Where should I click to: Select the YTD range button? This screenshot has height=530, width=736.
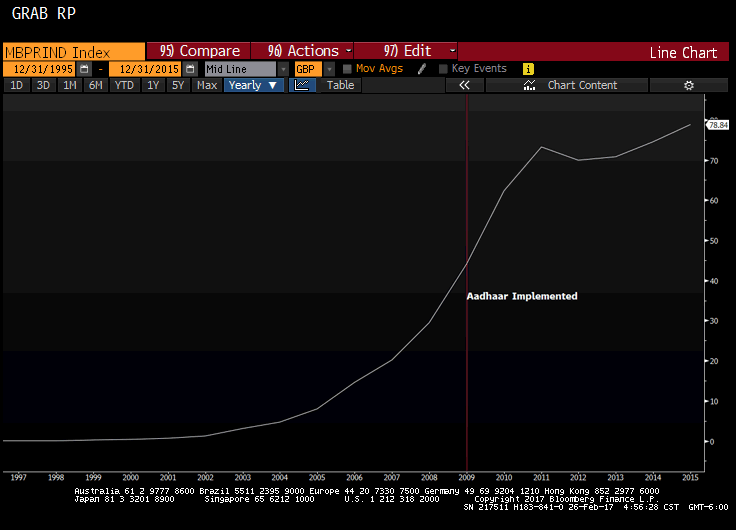point(124,85)
